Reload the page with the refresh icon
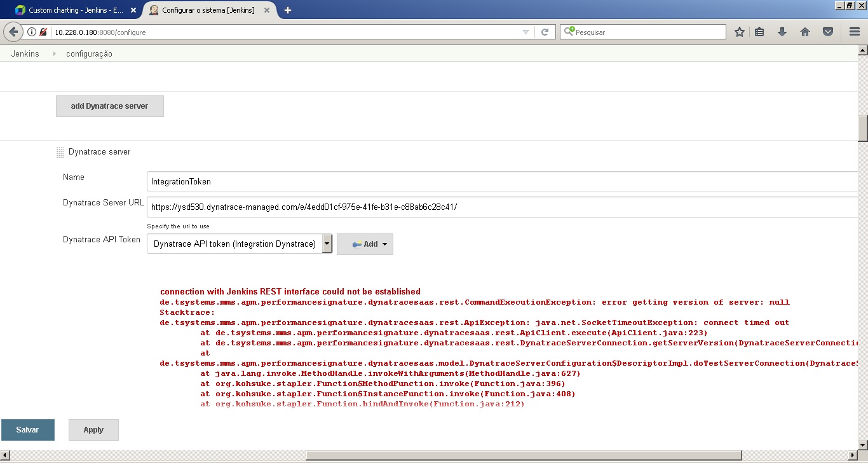The height and width of the screenshot is (463, 868). click(545, 32)
